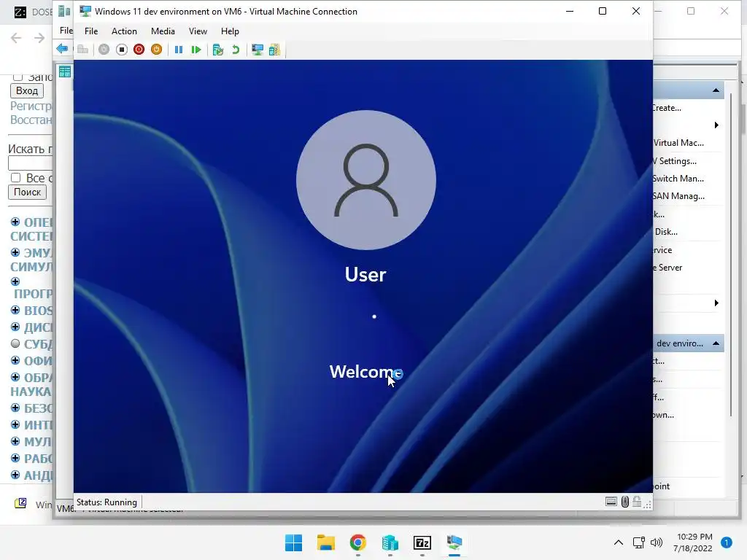Viewport: 747px width, 560px height.
Task: Open the Action menu
Action: [124, 31]
